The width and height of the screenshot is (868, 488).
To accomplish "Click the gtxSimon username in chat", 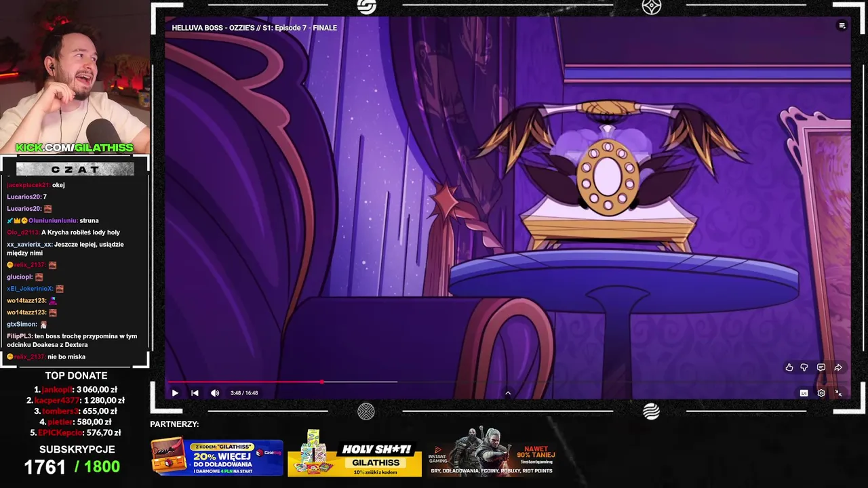I will click(21, 324).
